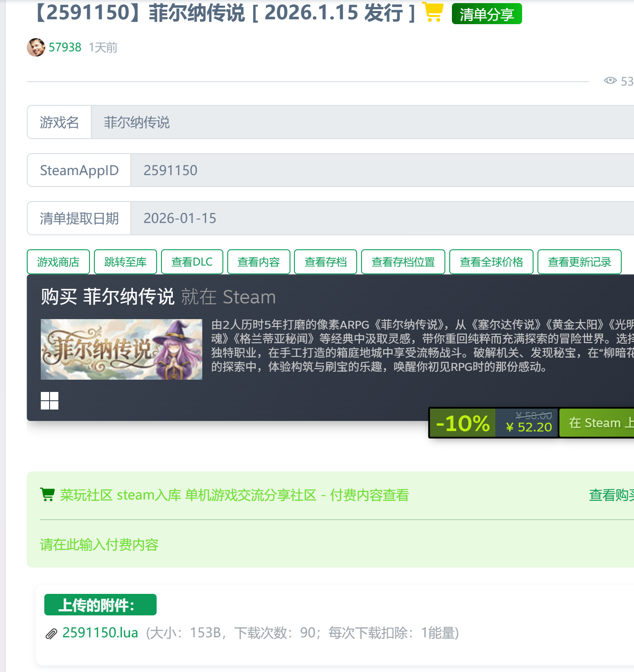
Task: Open 查看存档 button
Action: (326, 262)
